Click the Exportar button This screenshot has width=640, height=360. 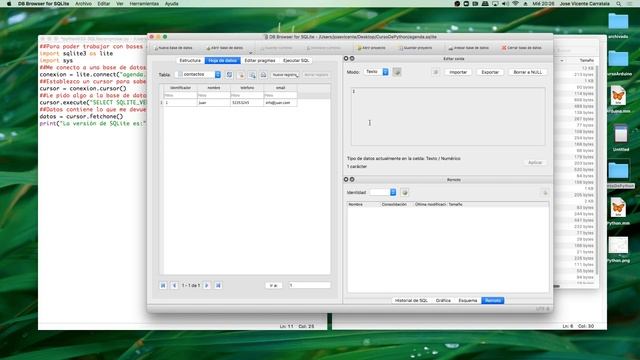(x=490, y=72)
